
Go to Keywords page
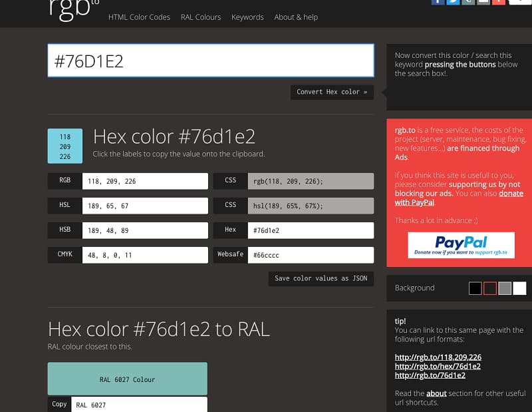[247, 17]
